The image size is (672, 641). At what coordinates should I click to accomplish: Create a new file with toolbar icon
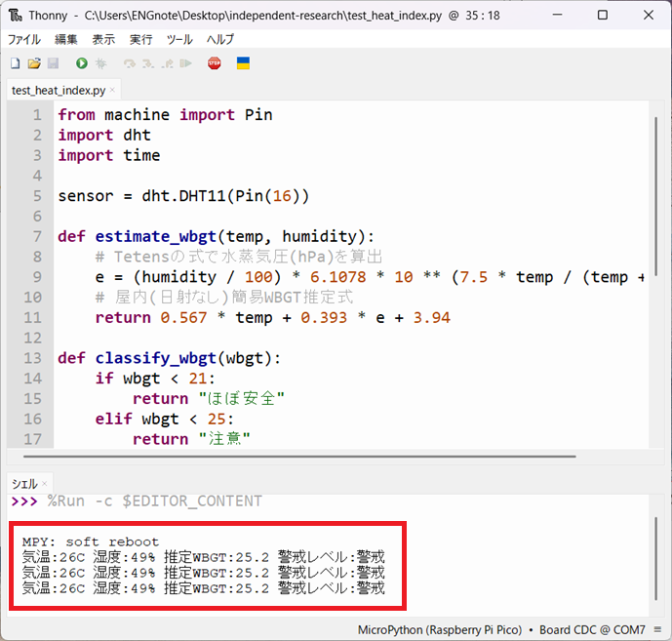[16, 63]
